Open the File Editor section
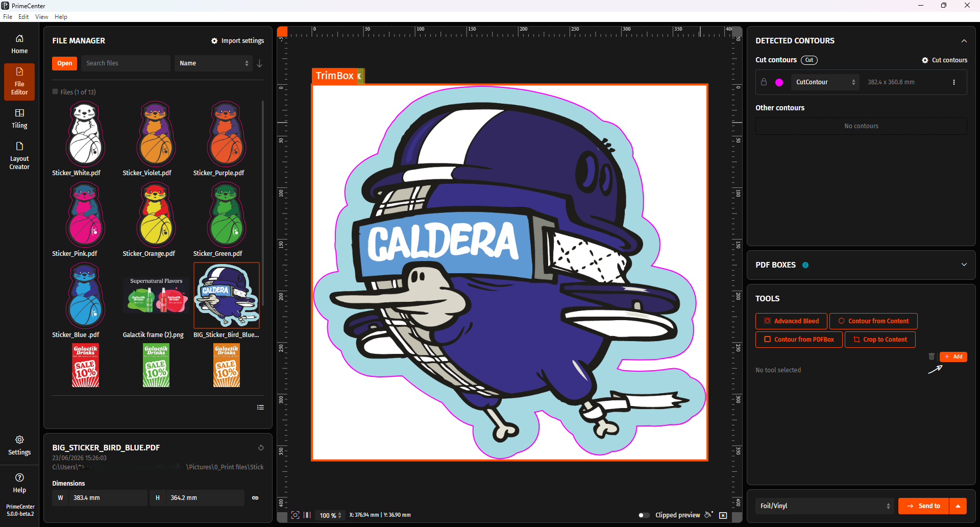The height and width of the screenshot is (527, 980). [19, 81]
